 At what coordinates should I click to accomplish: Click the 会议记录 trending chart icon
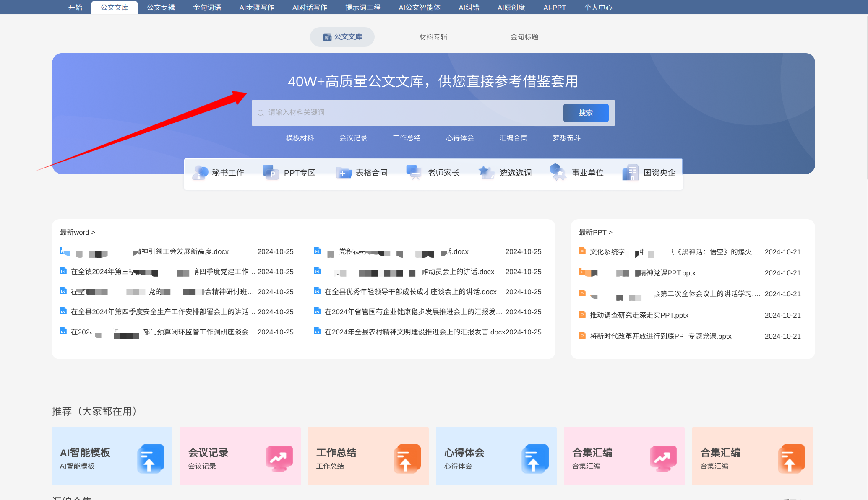coord(279,459)
